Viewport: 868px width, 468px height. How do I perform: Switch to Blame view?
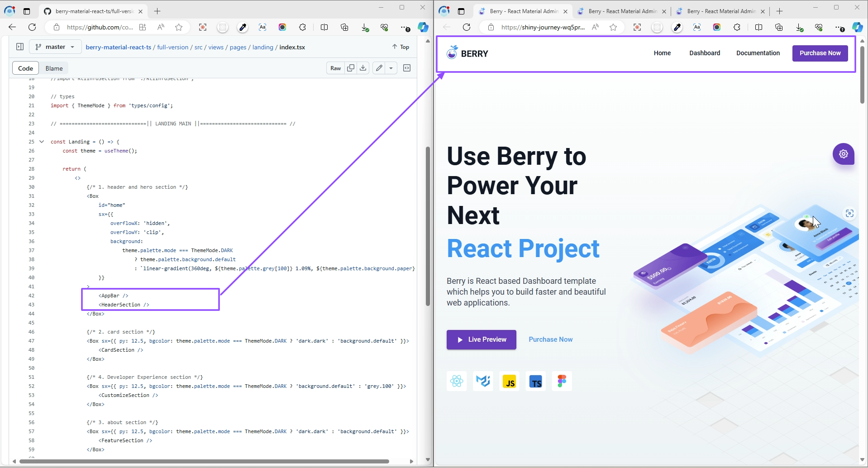54,68
